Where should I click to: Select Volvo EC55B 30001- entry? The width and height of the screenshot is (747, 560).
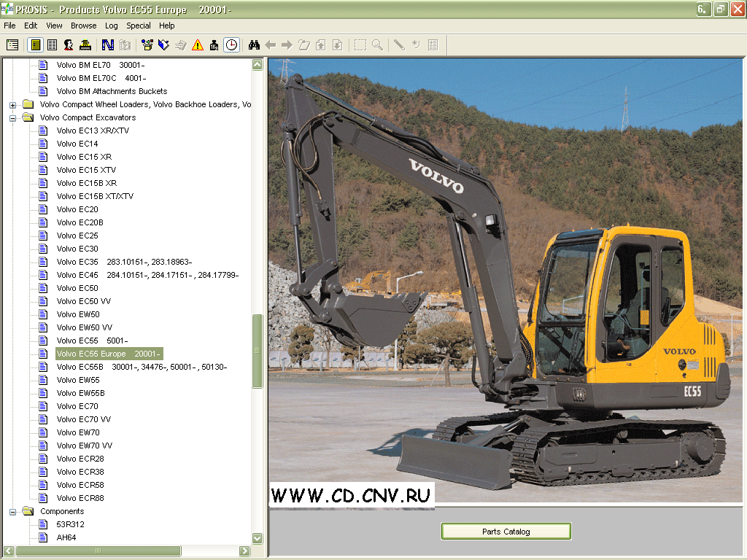(142, 367)
